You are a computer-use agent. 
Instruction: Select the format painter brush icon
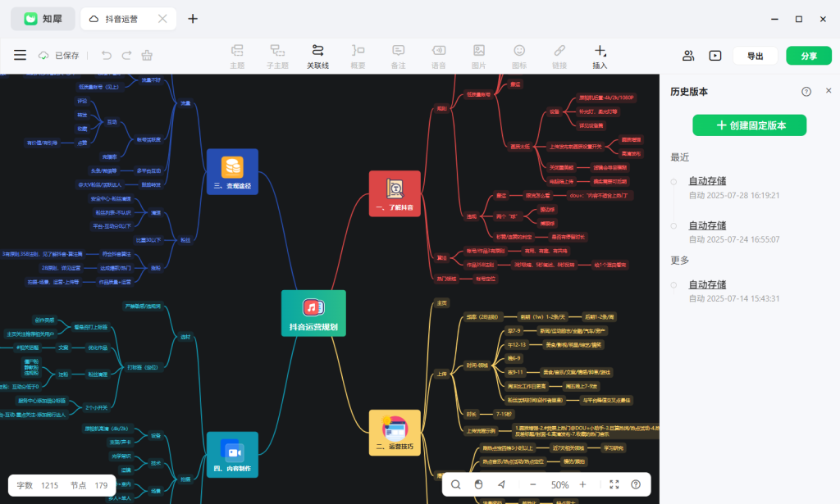point(147,55)
